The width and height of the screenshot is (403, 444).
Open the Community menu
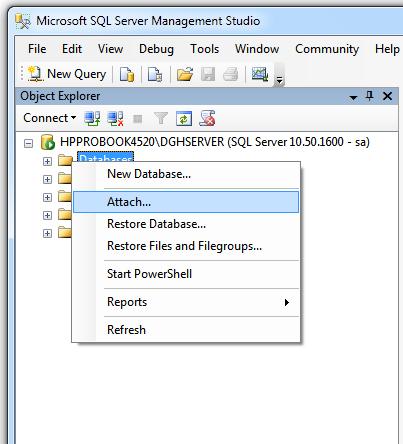tap(327, 49)
